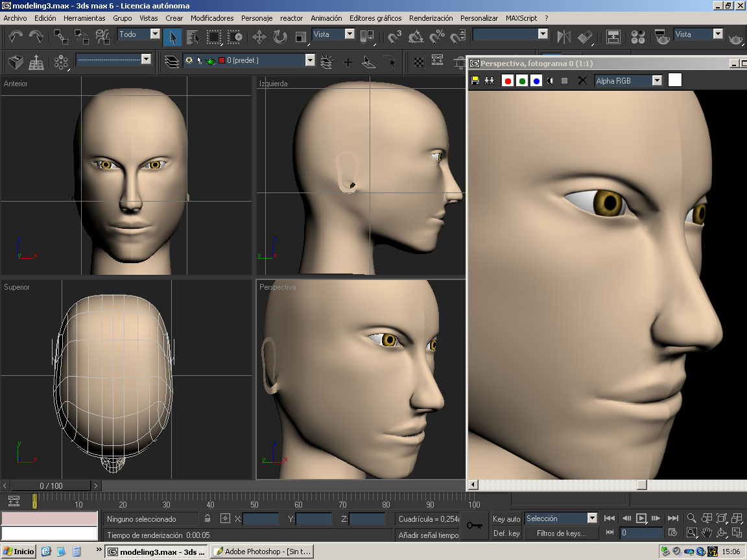747x560 pixels.
Task: Click the render window horizontal scrollbar thumb
Action: [x=642, y=485]
